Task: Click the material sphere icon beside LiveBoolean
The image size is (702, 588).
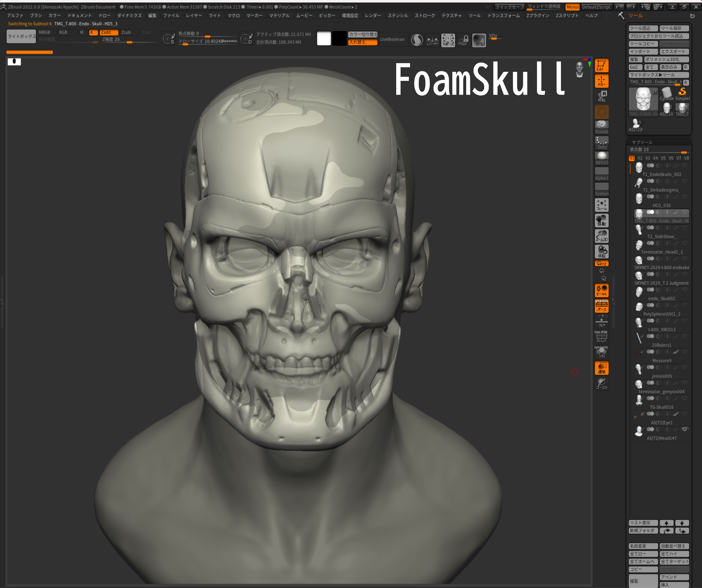Action: point(417,40)
